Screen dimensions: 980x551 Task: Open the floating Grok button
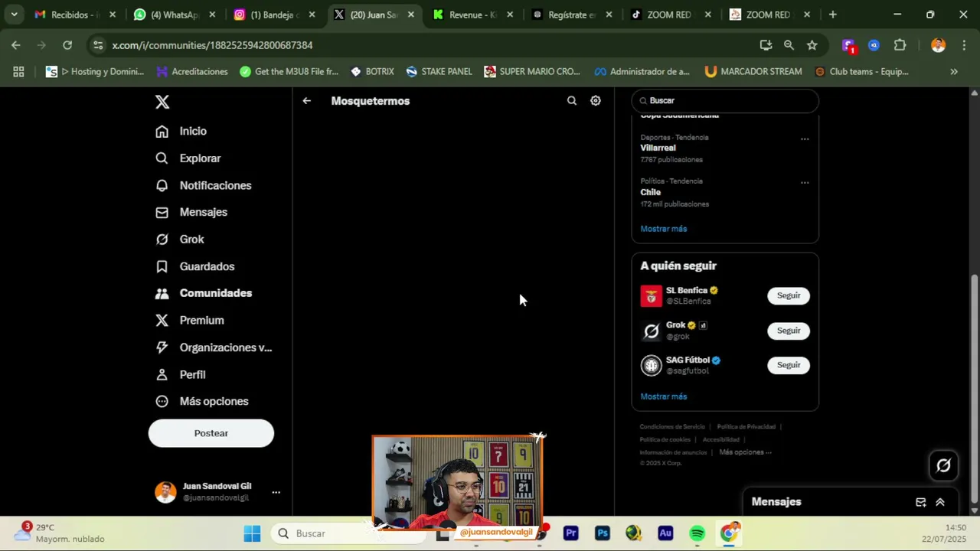pyautogui.click(x=943, y=465)
